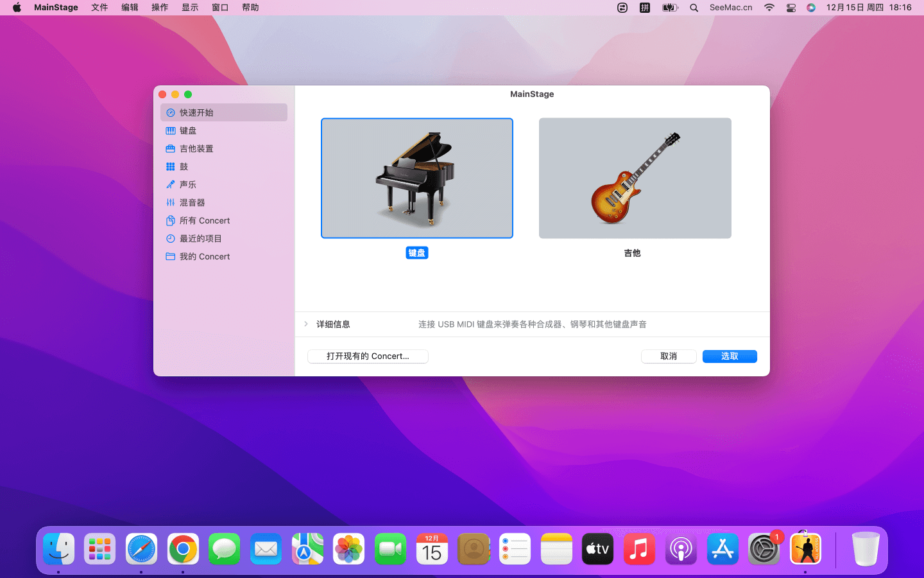
Task: Click the 键盘 label under the piano
Action: coord(417,253)
